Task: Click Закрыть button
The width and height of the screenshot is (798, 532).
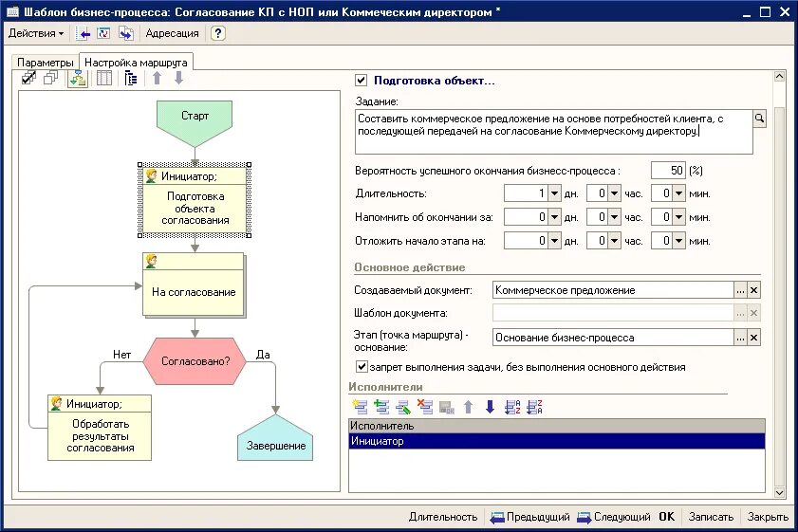Action: pyautogui.click(x=768, y=517)
